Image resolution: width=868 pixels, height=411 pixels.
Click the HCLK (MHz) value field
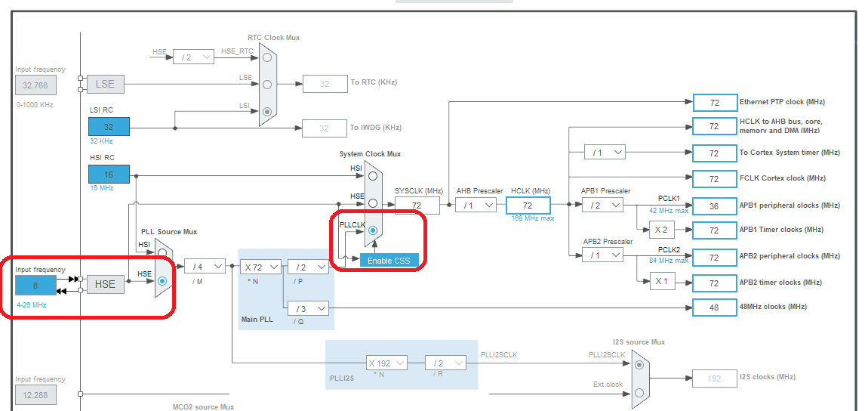528,205
